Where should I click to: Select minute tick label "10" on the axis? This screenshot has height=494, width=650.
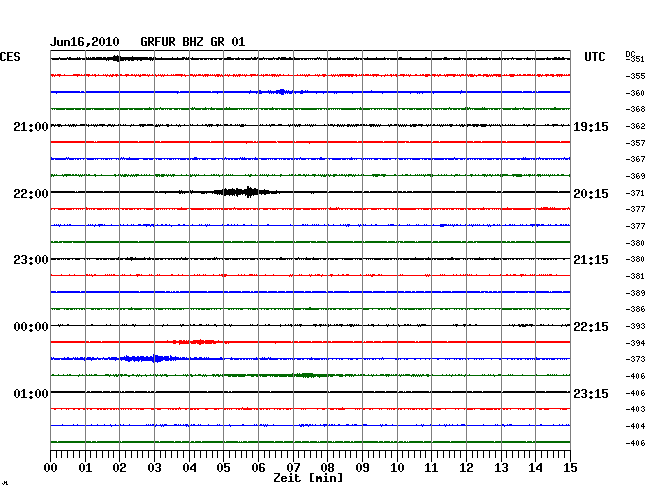397,468
